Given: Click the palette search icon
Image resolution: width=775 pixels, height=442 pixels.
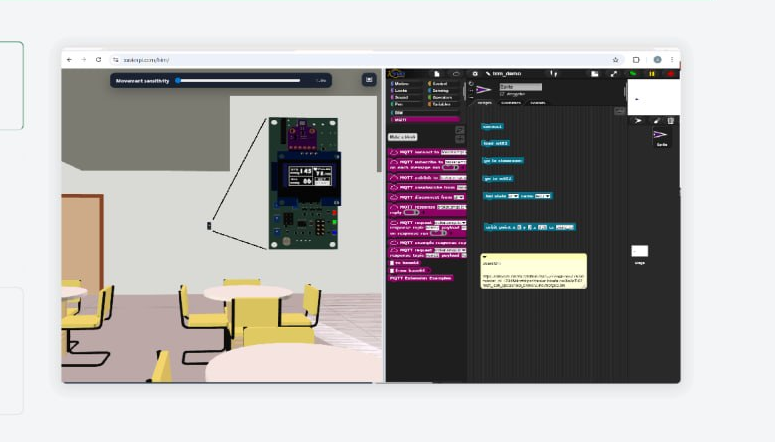Looking at the screenshot, I should (460, 130).
